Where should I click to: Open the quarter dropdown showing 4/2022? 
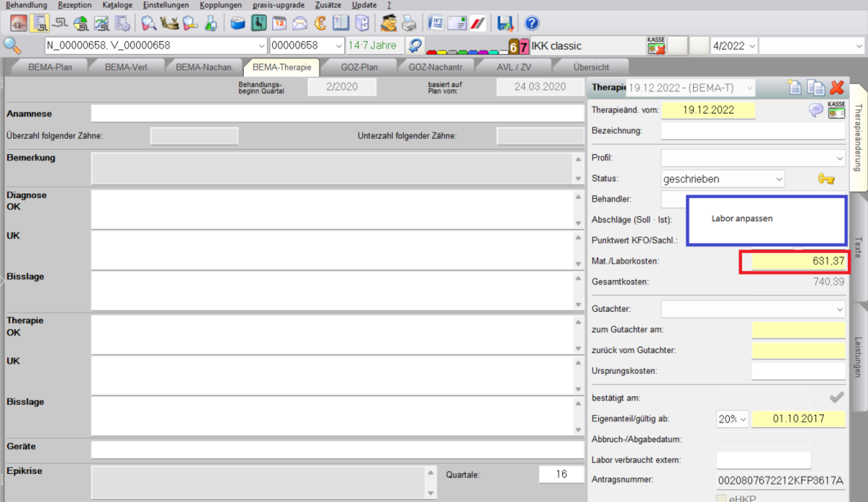click(752, 46)
